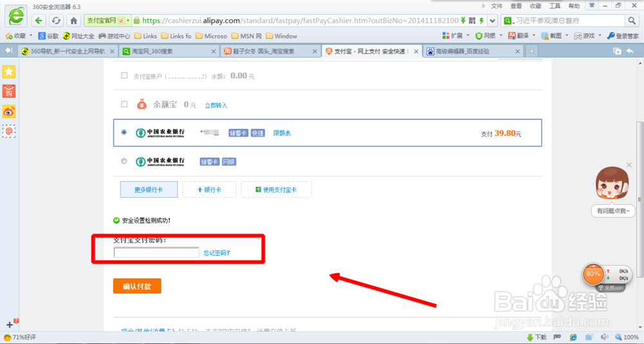Expand the 网银 dropdown in toolbar

(x=500, y=36)
